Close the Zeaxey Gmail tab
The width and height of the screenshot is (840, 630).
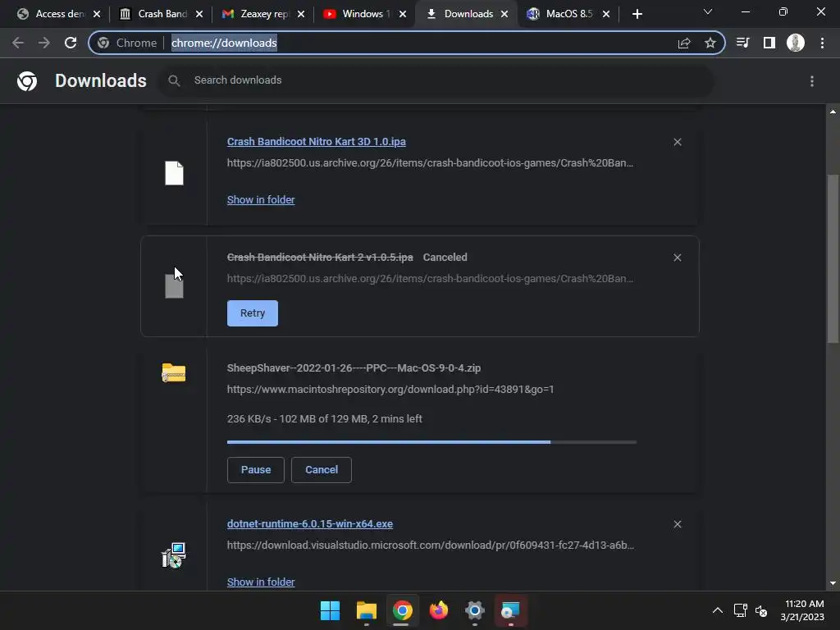[301, 14]
